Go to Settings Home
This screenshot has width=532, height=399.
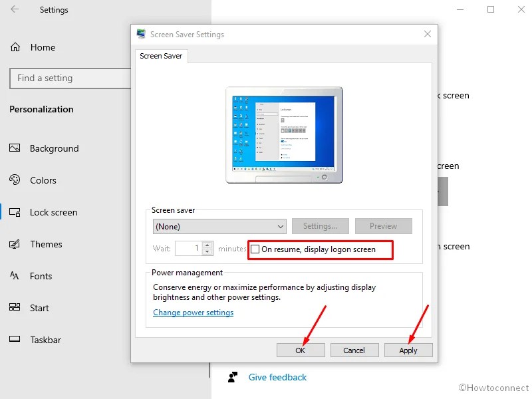[42, 47]
